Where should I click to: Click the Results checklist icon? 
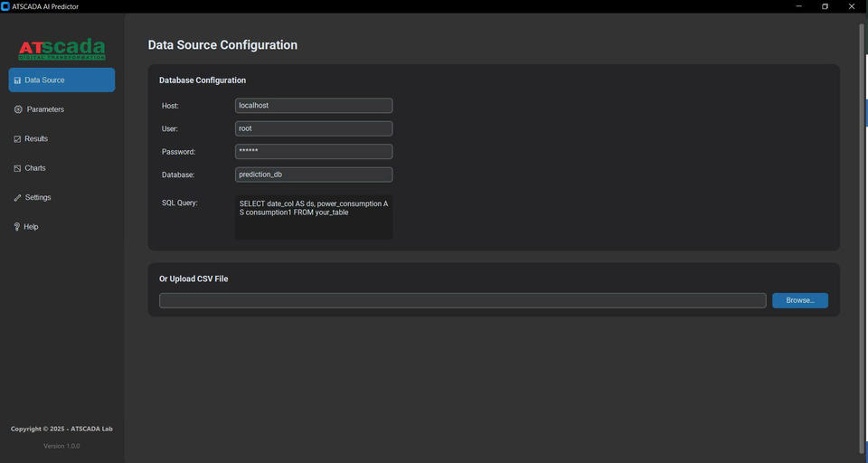(17, 139)
